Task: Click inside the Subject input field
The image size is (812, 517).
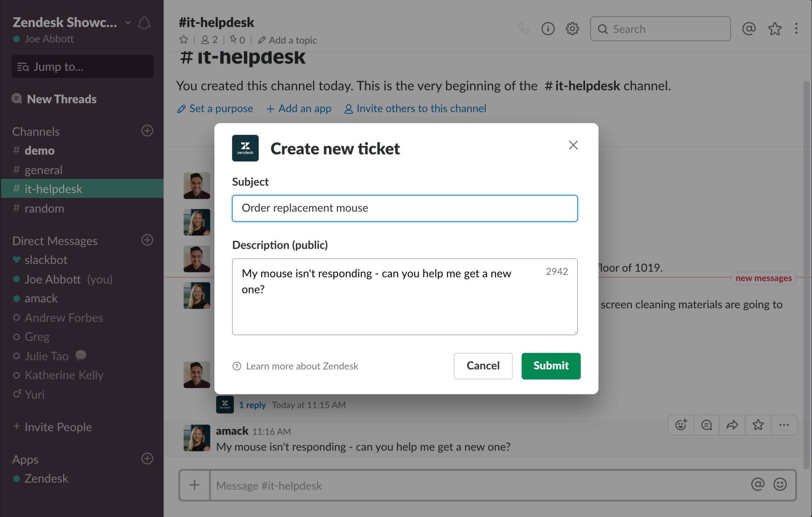Action: coord(404,208)
